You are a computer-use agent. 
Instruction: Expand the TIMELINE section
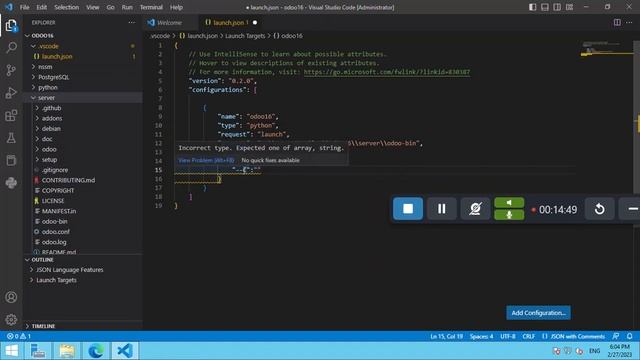point(43,326)
